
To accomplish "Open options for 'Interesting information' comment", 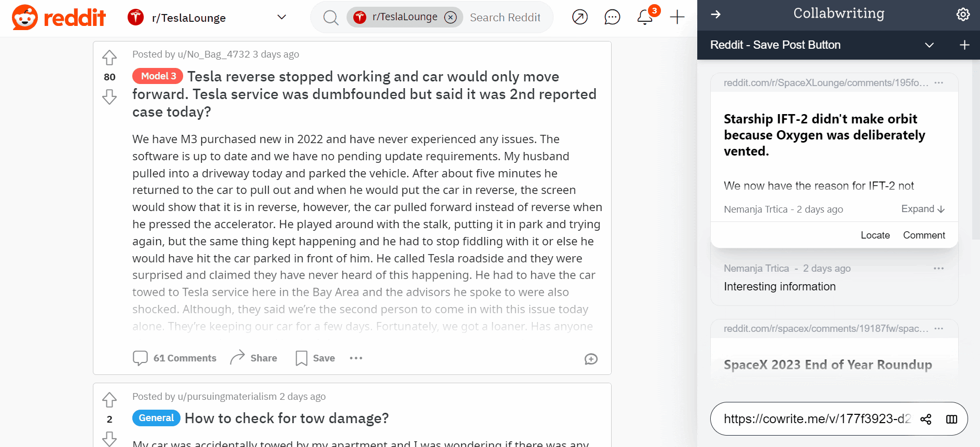I will pos(939,269).
